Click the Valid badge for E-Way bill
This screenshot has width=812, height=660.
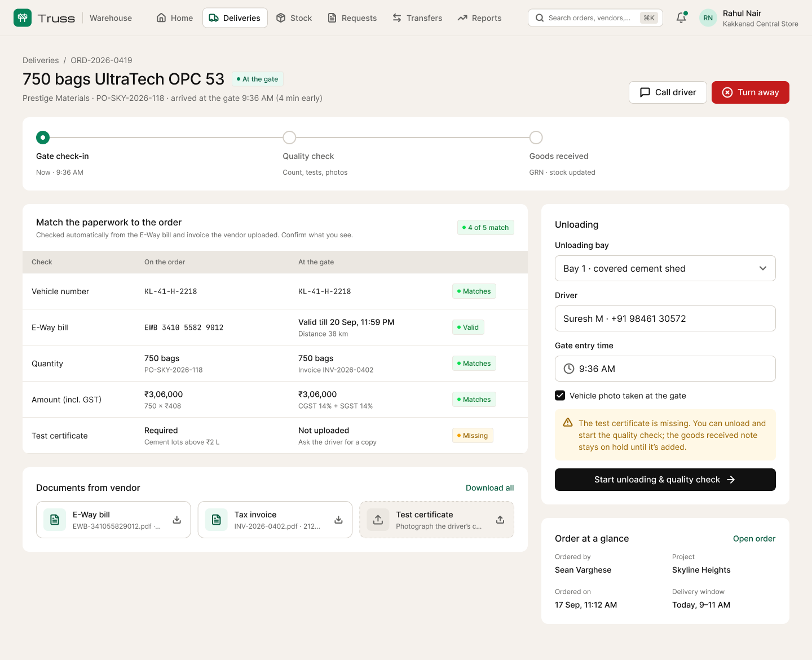468,327
